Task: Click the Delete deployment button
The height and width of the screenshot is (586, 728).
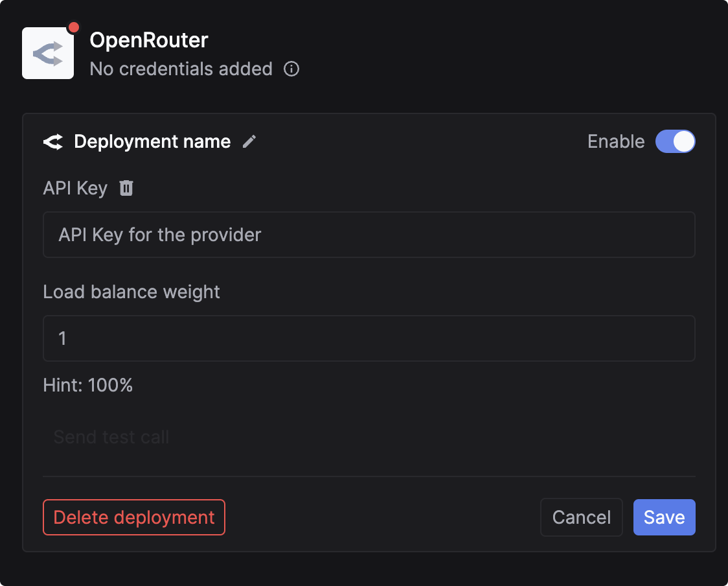Action: click(133, 517)
